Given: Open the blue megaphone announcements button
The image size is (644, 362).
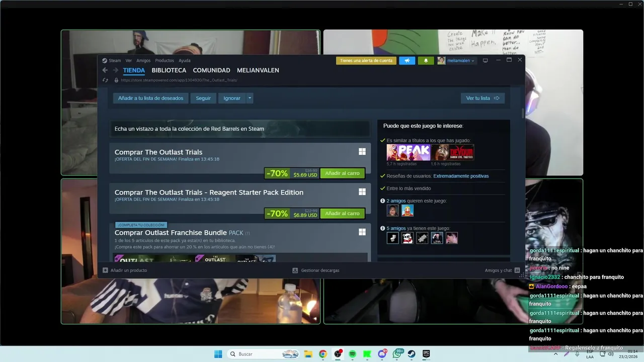Looking at the screenshot, I should point(407,60).
